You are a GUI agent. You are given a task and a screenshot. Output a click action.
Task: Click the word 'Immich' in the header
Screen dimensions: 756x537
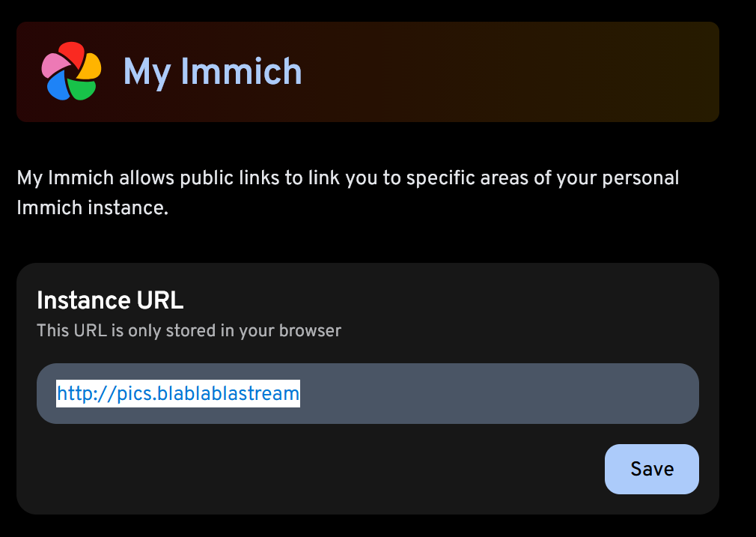tap(242, 72)
